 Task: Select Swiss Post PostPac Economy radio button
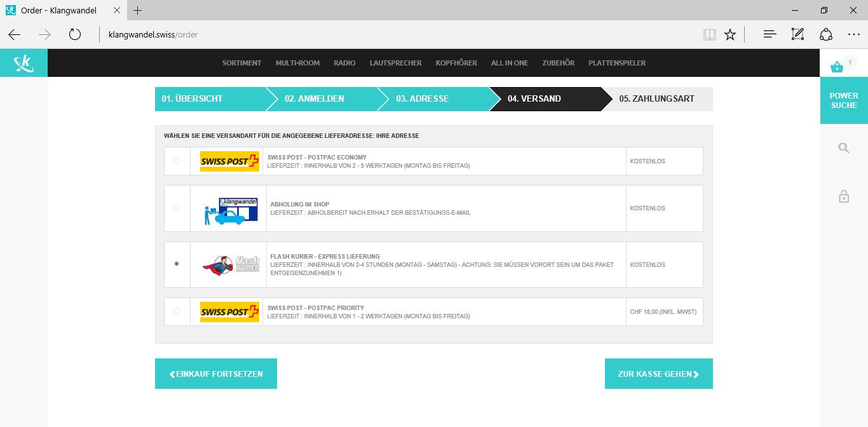pos(177,161)
